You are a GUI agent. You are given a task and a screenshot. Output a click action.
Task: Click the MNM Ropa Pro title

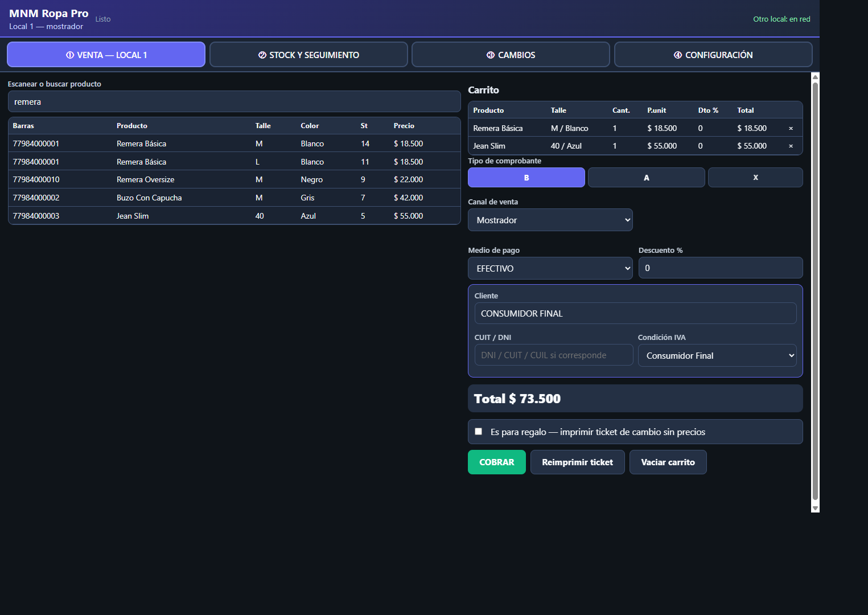[49, 13]
